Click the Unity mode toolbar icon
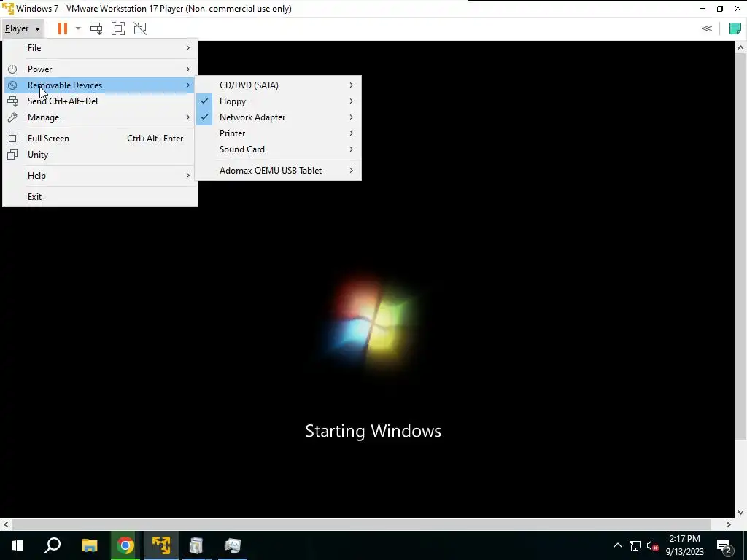The image size is (747, 560). click(x=140, y=28)
